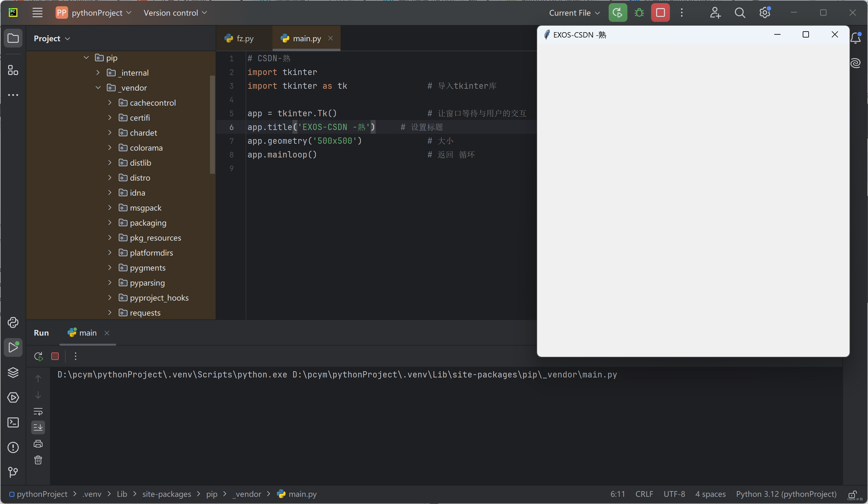The height and width of the screenshot is (504, 868).
Task: Toggle read-only lock in status bar
Action: pyautogui.click(x=852, y=494)
